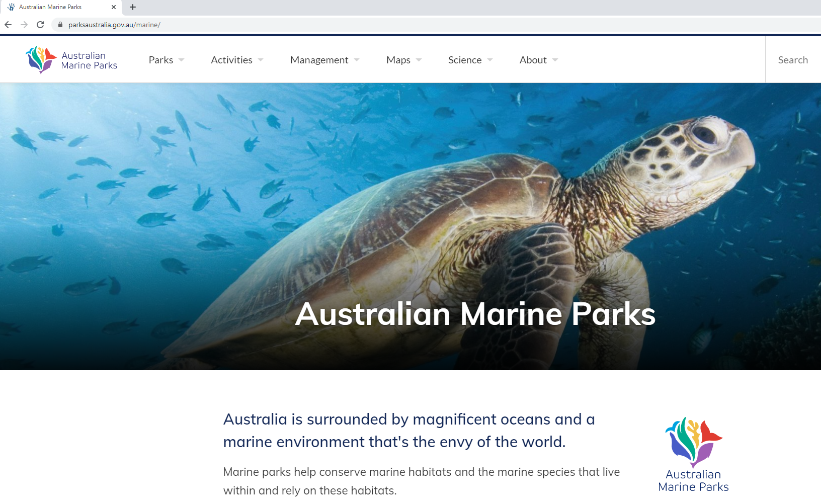Select Management in the navigation menu
821x504 pixels.
319,60
